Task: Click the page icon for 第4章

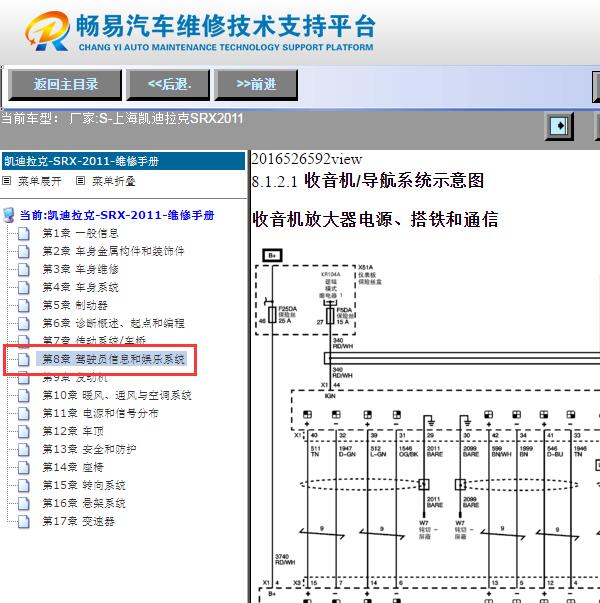Action: (x=24, y=288)
